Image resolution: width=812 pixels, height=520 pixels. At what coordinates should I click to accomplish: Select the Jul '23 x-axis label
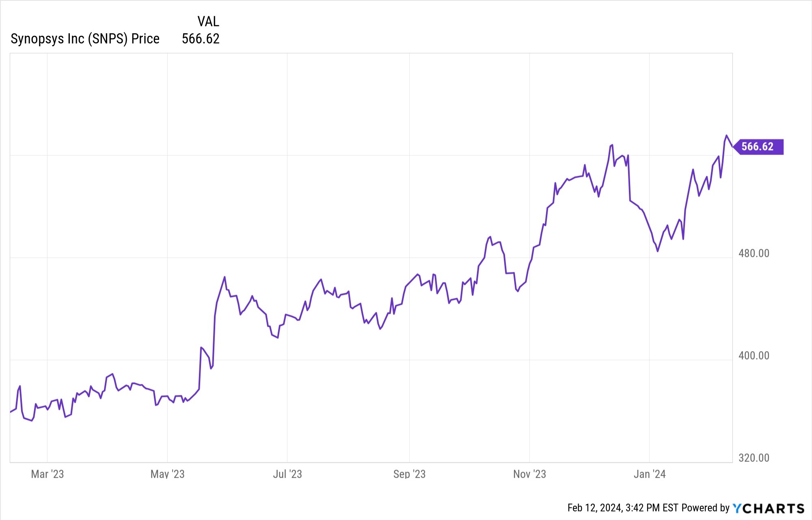287,474
